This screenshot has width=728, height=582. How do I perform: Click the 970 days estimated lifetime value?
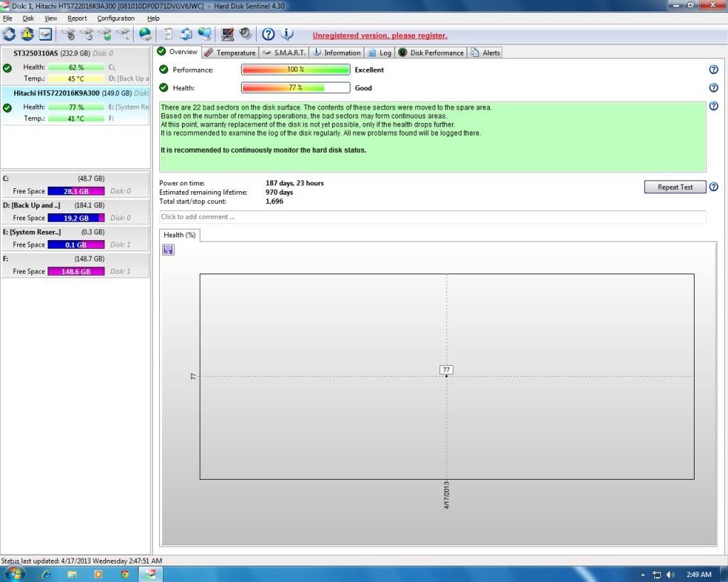tap(279, 192)
